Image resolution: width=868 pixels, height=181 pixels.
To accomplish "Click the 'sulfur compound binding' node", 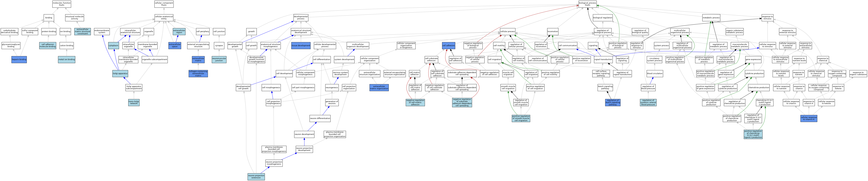I will click(30, 32).
